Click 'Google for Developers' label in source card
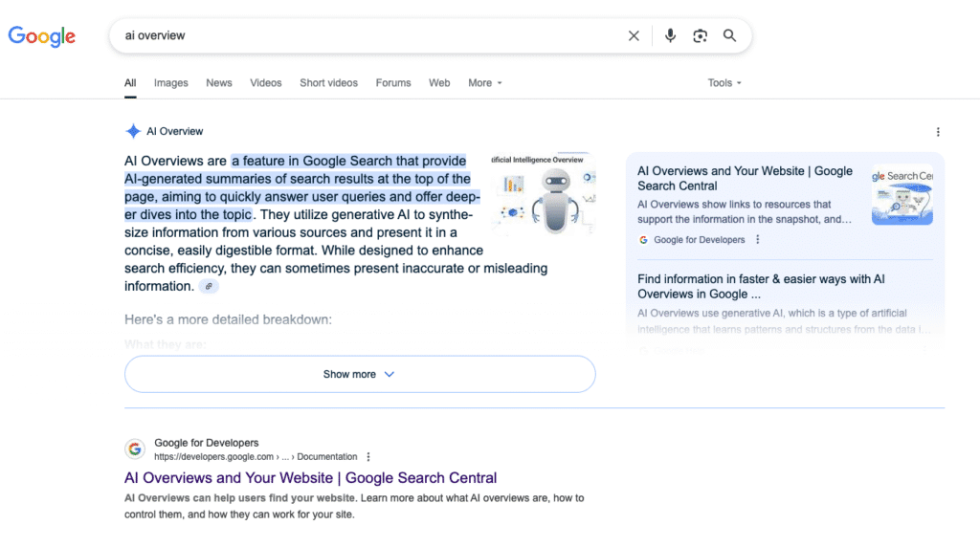The width and height of the screenshot is (980, 547). click(x=700, y=240)
